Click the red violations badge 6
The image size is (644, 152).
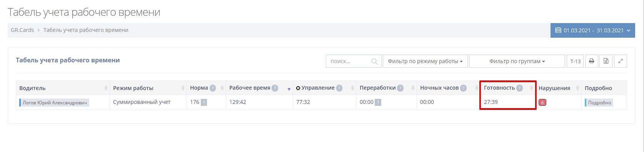click(542, 102)
